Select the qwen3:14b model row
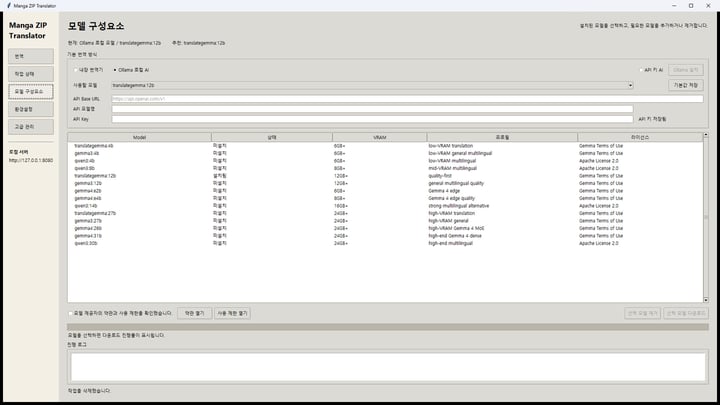 click(385, 206)
